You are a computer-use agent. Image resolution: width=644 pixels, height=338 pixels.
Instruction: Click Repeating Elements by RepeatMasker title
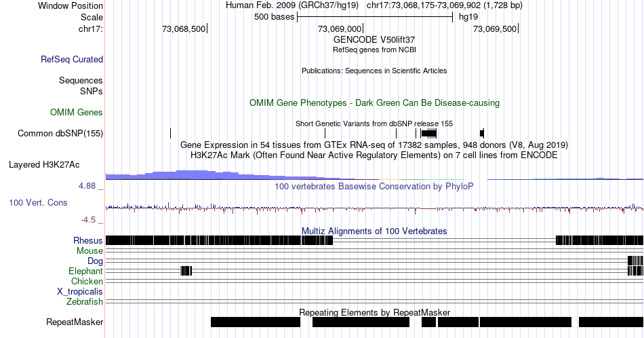374,312
